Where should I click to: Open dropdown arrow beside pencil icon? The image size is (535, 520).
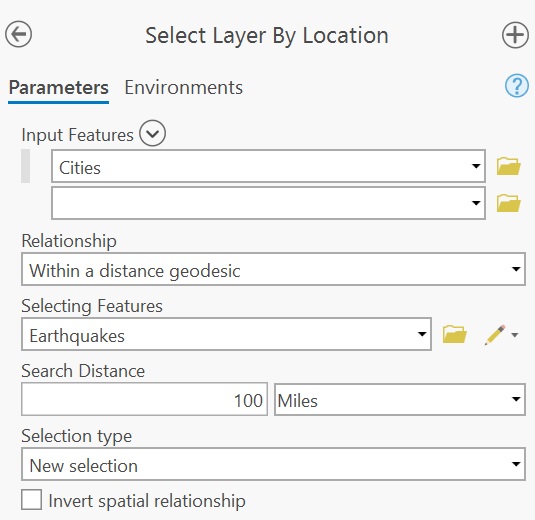515,335
